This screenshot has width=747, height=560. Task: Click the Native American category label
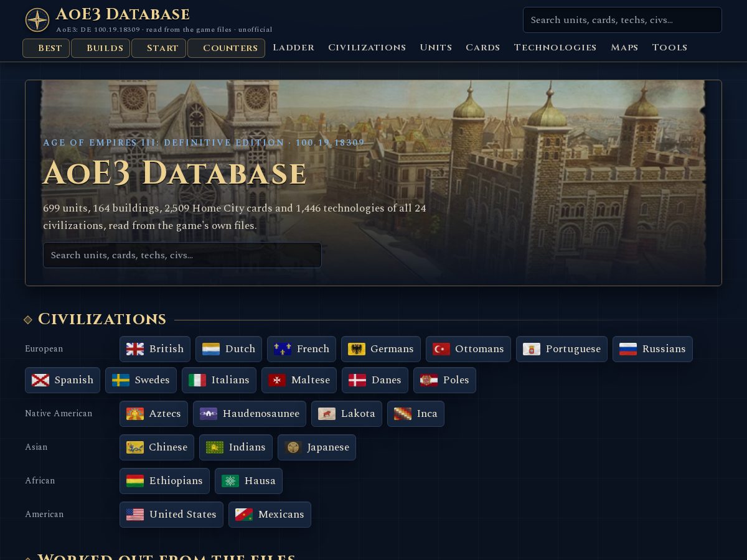[59, 414]
